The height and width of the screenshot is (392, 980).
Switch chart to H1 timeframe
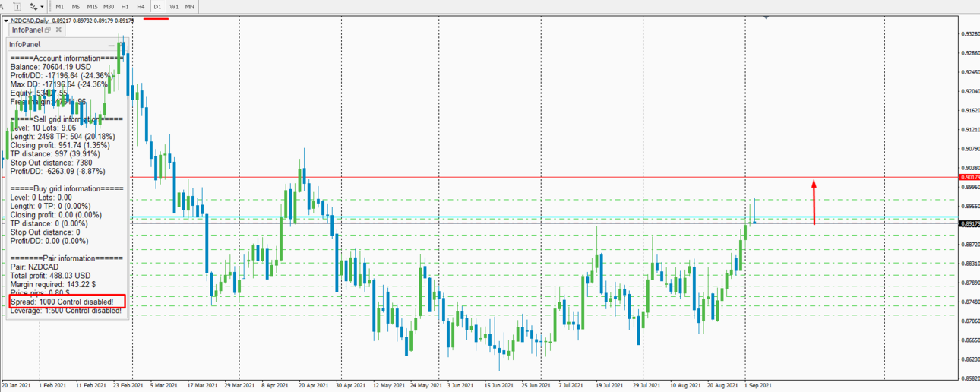point(125,6)
